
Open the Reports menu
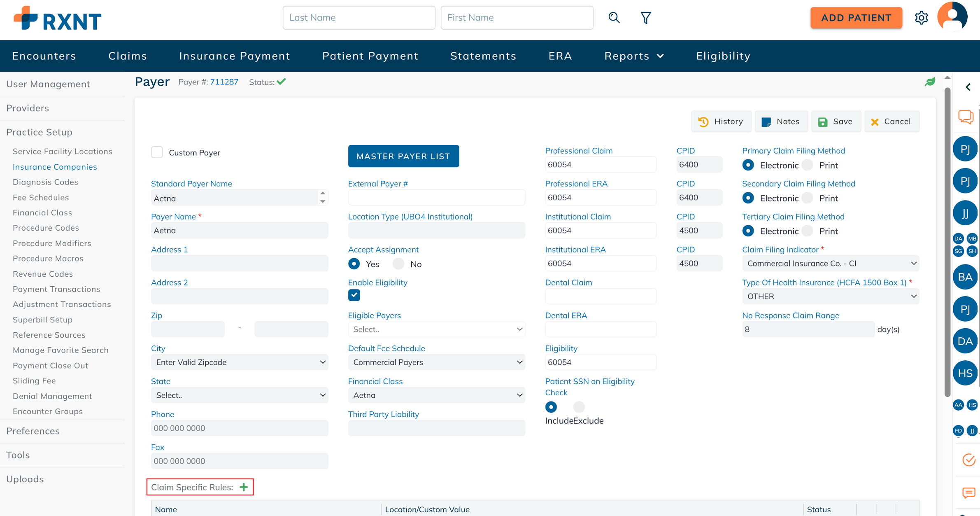click(634, 56)
